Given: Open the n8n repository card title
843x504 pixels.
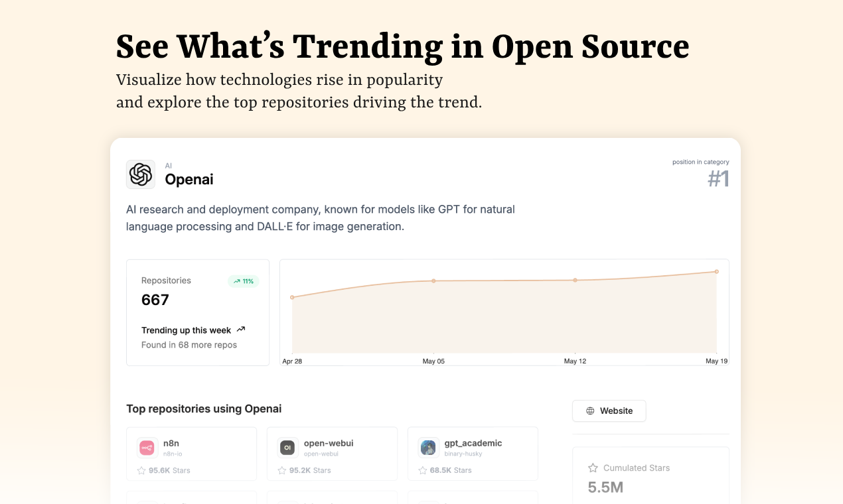Looking at the screenshot, I should [171, 443].
